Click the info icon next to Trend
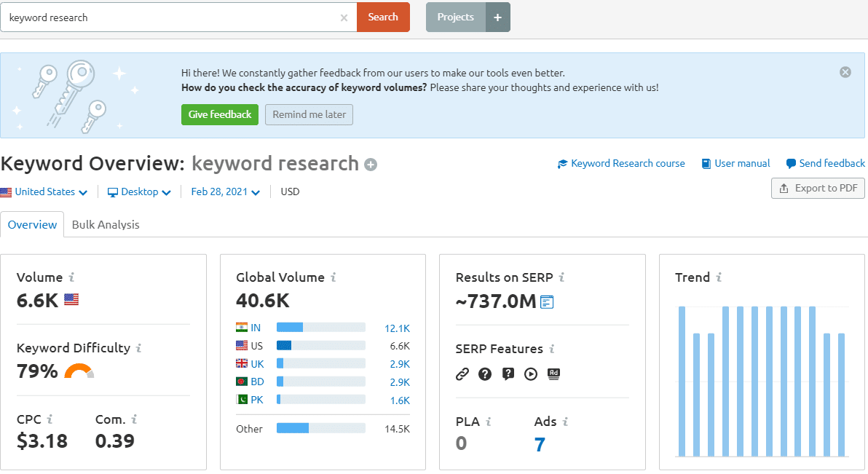This screenshot has width=868, height=474. pos(719,277)
